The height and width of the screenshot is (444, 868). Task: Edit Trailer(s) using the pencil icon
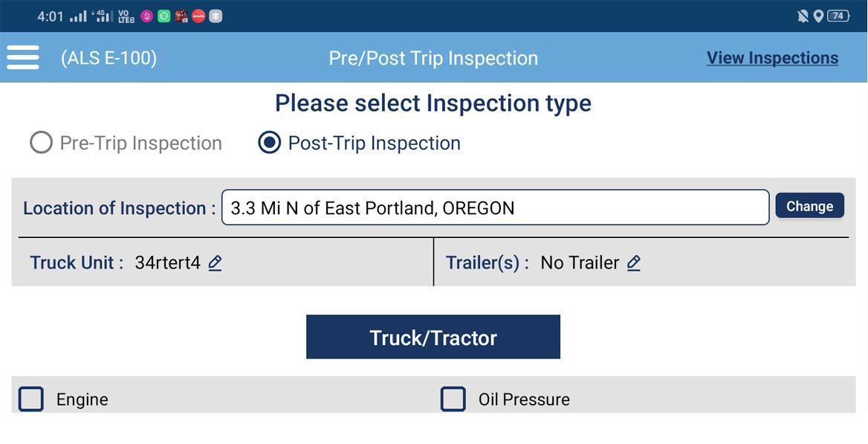point(633,263)
